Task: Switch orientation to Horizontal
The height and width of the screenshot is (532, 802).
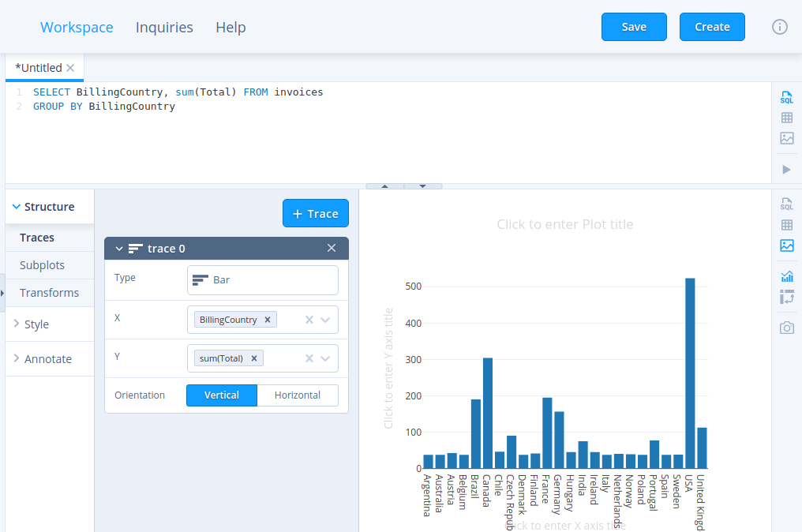Action: point(298,395)
